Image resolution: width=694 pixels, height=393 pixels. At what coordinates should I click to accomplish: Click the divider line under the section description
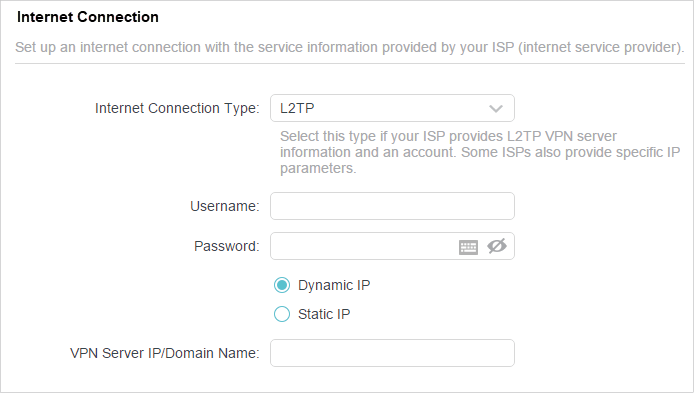click(350, 63)
